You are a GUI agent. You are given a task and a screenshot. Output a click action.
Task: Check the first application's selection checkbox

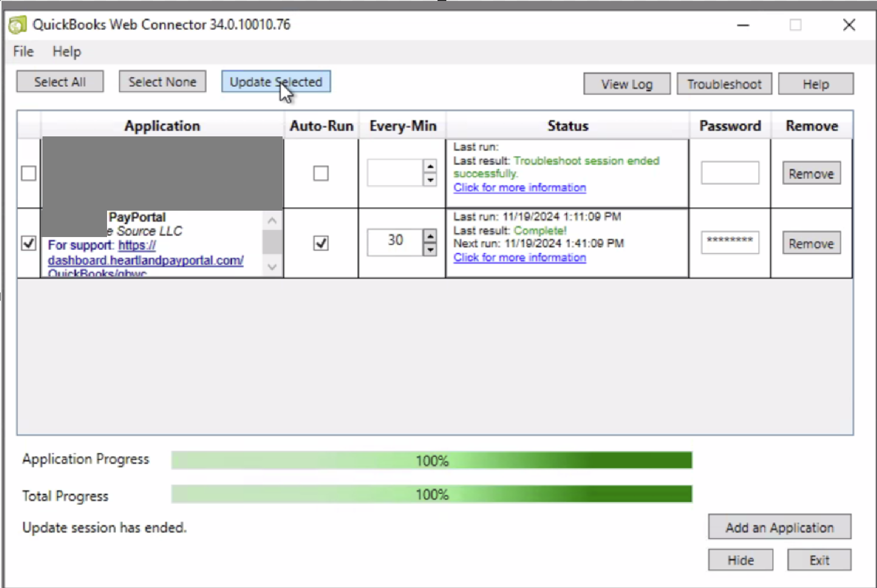pos(28,174)
